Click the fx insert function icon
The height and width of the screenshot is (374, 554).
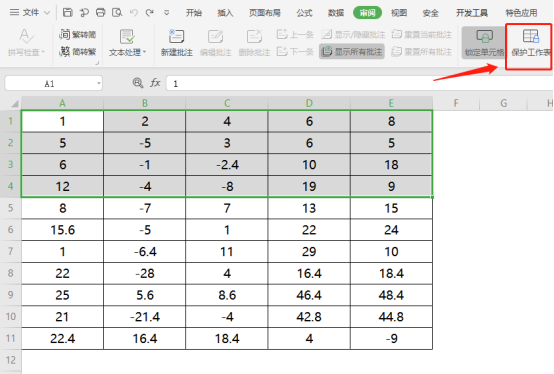155,83
